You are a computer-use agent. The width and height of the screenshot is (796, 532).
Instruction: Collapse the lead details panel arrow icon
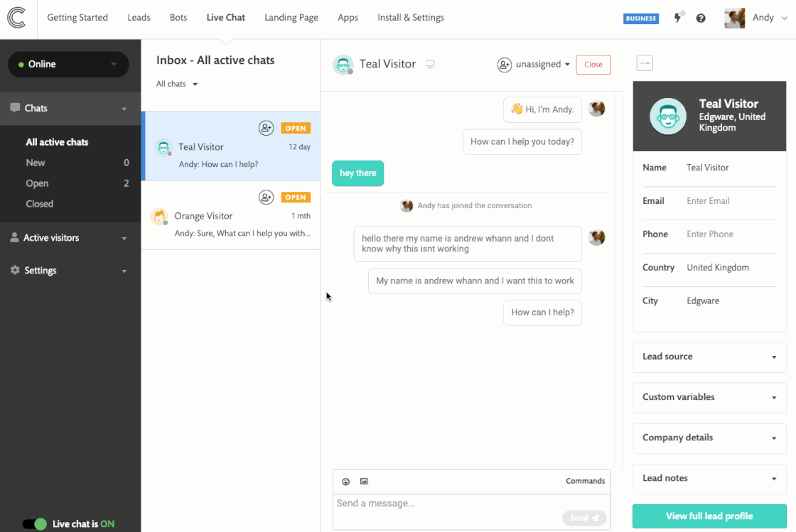point(645,63)
